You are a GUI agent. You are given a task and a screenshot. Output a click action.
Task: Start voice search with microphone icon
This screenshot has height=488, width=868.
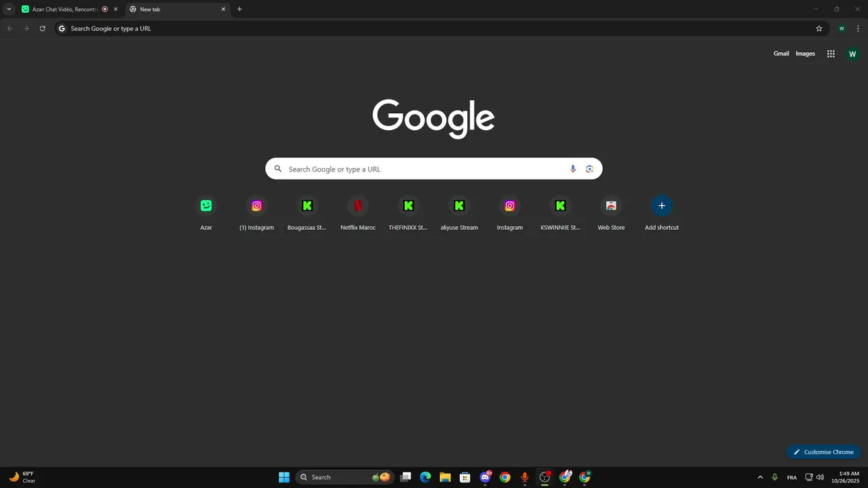pos(573,169)
